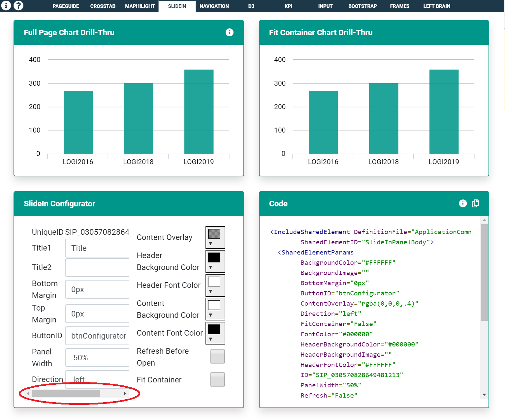Image resolution: width=505 pixels, height=420 pixels.
Task: Click configurator scrollbar left arrow
Action: tap(28, 393)
